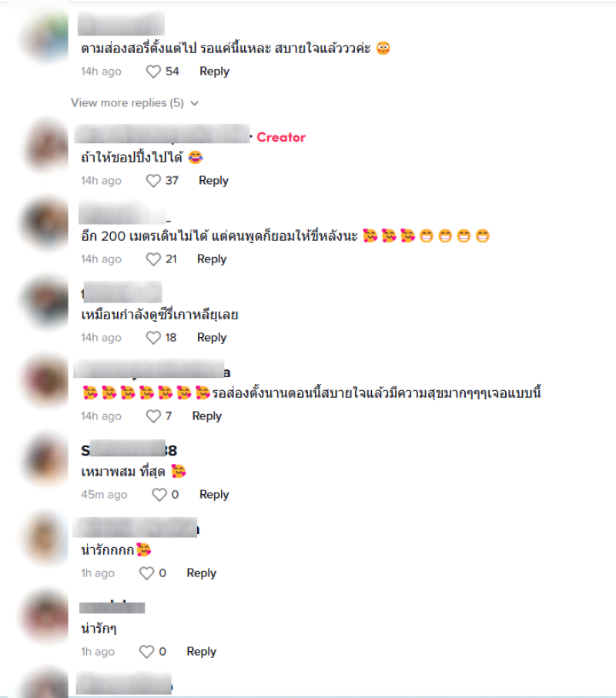The width and height of the screenshot is (616, 698).
Task: Open the Creator's blurred profile avatar
Action: point(46,145)
